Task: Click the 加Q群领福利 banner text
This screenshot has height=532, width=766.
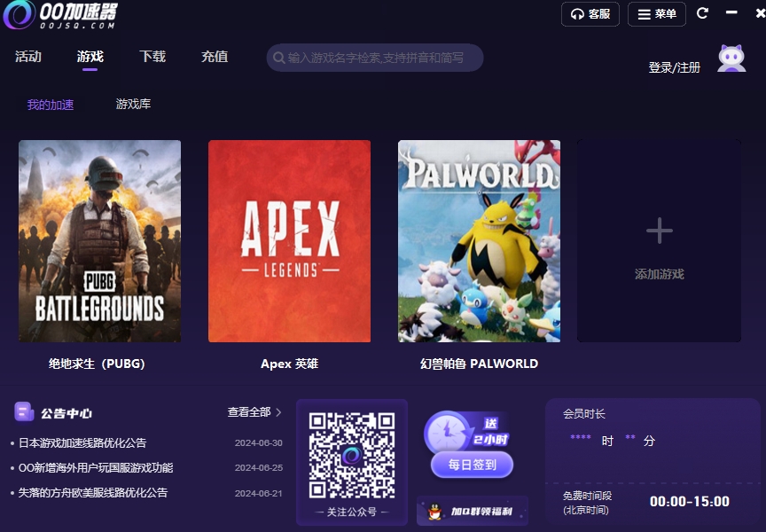Action: pos(481,512)
